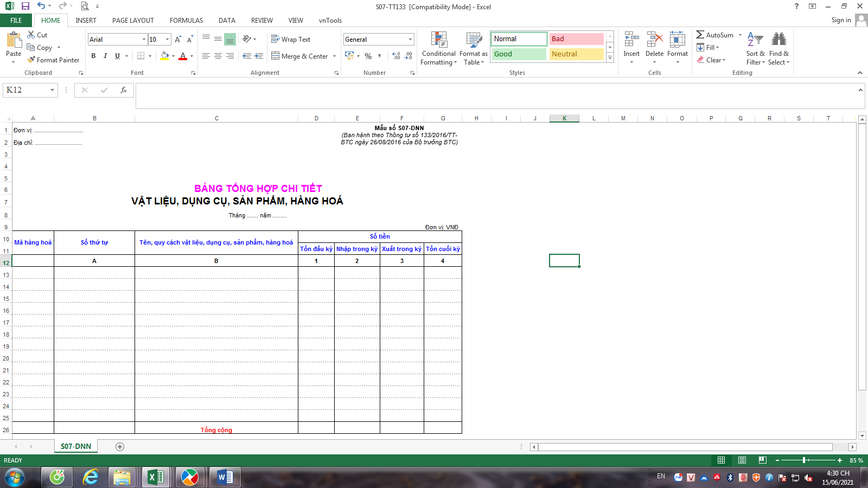Open Conditional Formatting menu

tap(438, 49)
